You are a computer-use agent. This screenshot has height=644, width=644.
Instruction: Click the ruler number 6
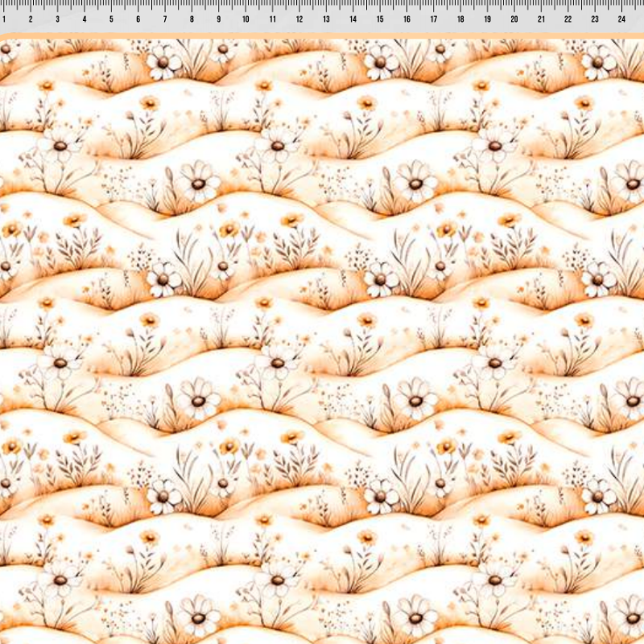pyautogui.click(x=138, y=19)
